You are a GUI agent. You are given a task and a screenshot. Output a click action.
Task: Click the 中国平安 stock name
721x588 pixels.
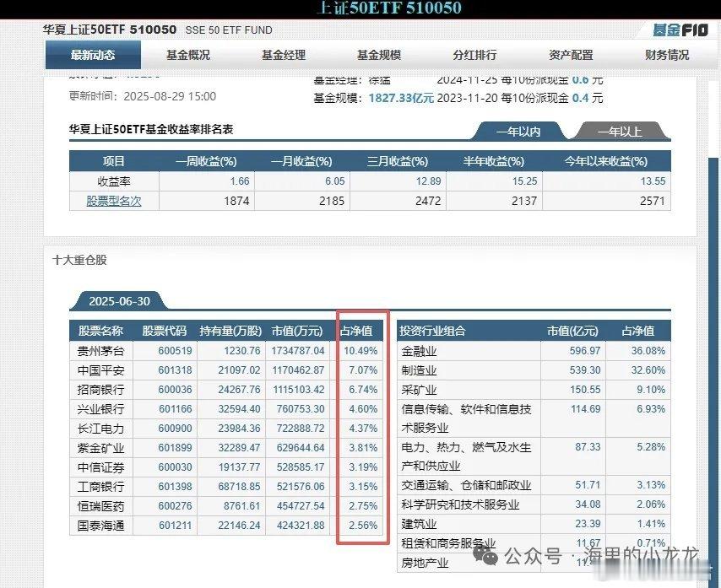[x=100, y=370]
